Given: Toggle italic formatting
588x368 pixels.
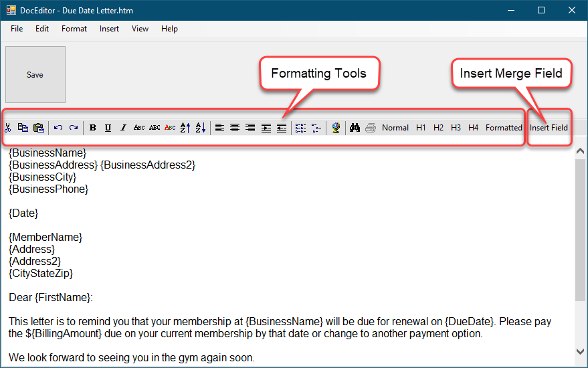Looking at the screenshot, I should (x=123, y=128).
